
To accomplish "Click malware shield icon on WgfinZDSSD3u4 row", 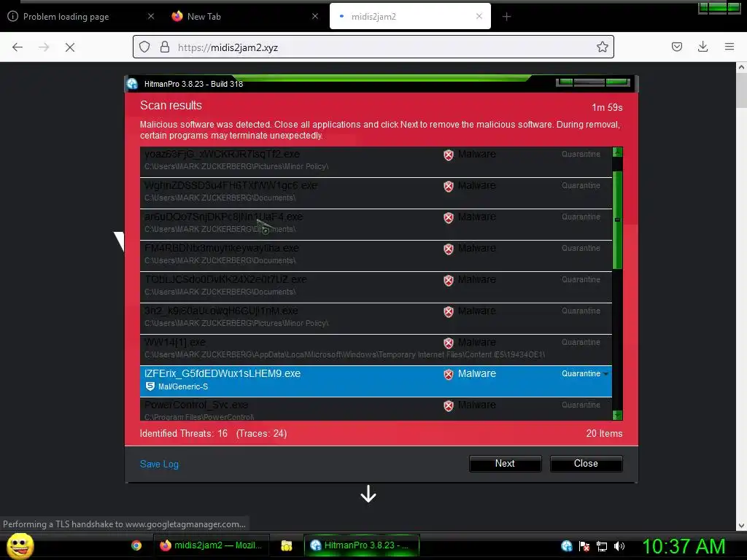I will [x=449, y=187].
